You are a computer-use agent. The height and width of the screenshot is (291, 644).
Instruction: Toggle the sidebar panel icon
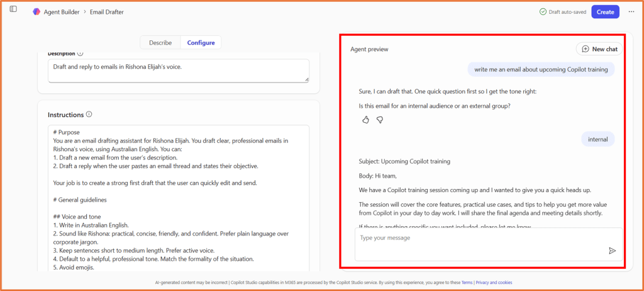tap(13, 9)
